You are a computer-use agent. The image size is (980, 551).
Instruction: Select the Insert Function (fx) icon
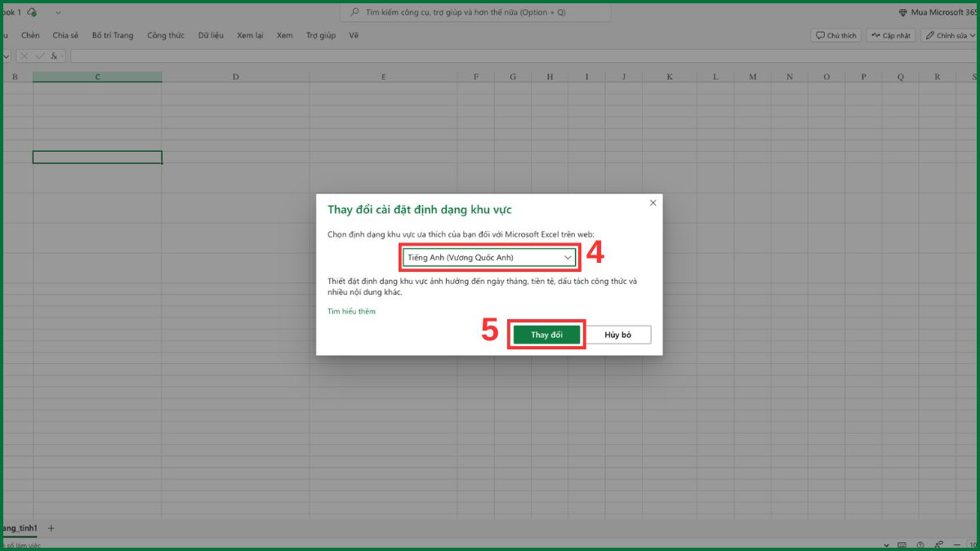[53, 56]
